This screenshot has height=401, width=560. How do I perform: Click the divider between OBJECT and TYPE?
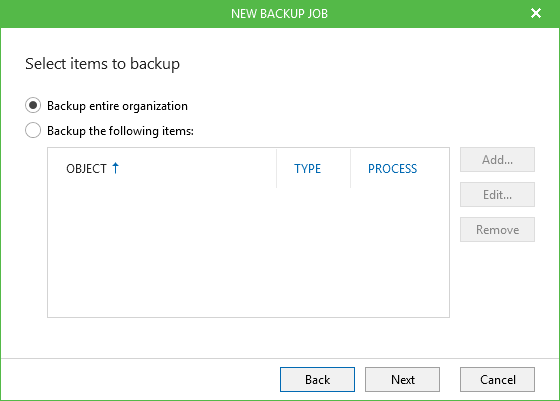click(x=276, y=169)
